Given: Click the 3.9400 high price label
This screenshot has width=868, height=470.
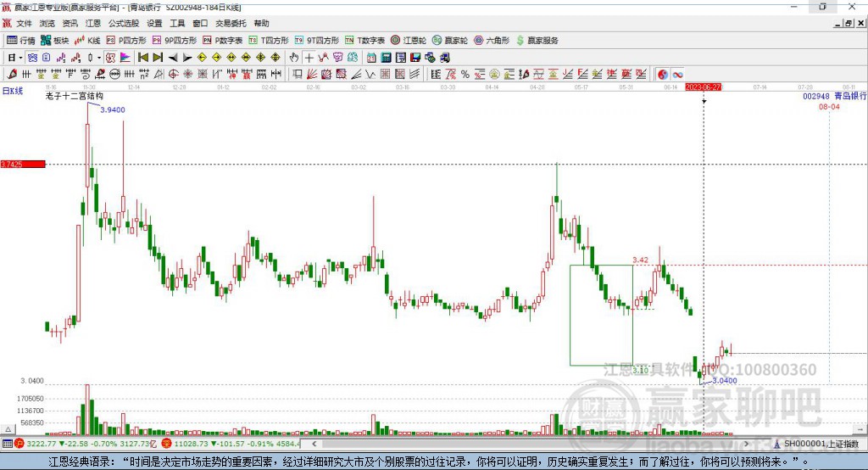Looking at the screenshot, I should click(x=113, y=109).
